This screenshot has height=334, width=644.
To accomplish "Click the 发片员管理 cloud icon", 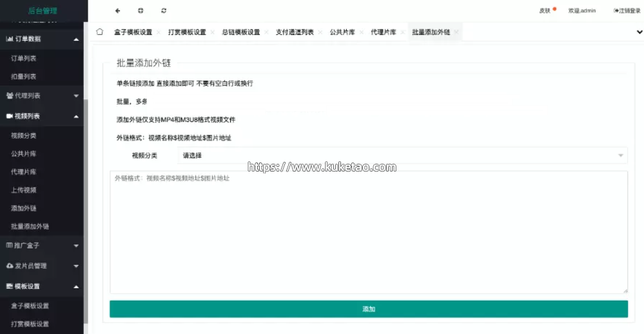I will pyautogui.click(x=10, y=266).
